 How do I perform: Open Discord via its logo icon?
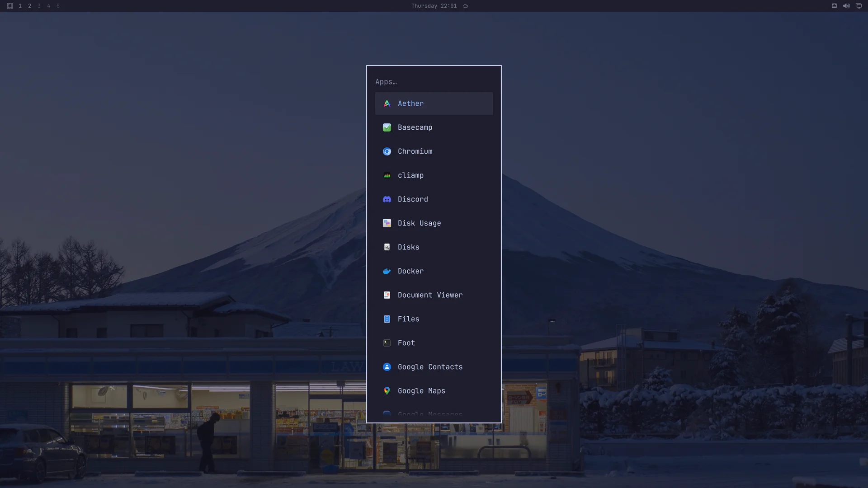[x=387, y=199]
